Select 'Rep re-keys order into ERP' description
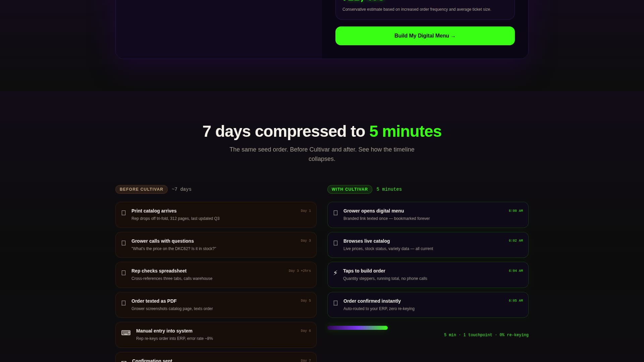 (174, 339)
